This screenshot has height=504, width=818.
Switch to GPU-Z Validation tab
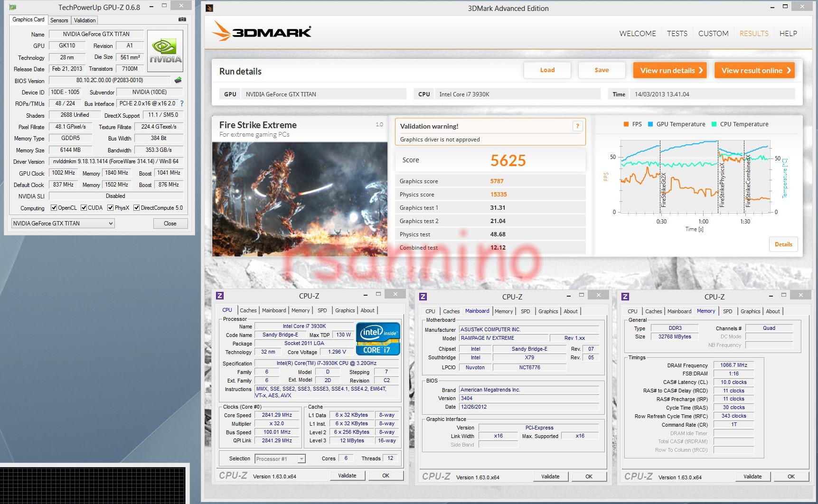tap(85, 20)
